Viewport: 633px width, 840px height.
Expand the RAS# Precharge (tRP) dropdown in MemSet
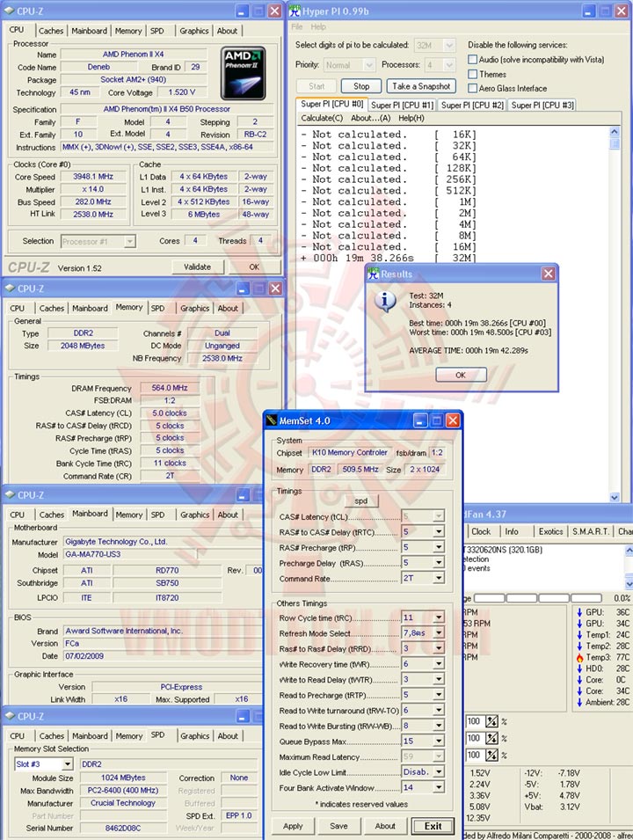[x=439, y=547]
